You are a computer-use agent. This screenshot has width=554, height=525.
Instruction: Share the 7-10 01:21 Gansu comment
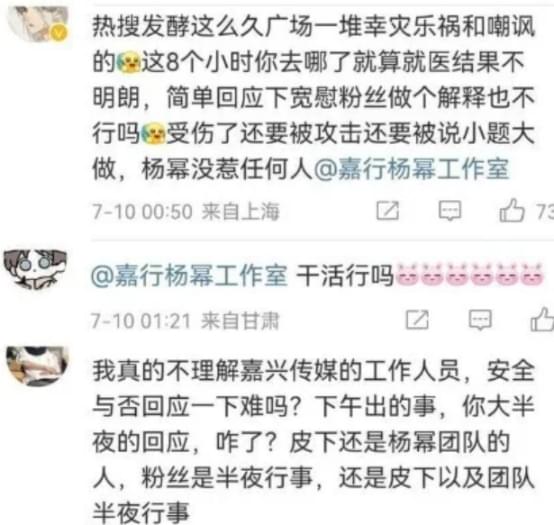pos(417,320)
